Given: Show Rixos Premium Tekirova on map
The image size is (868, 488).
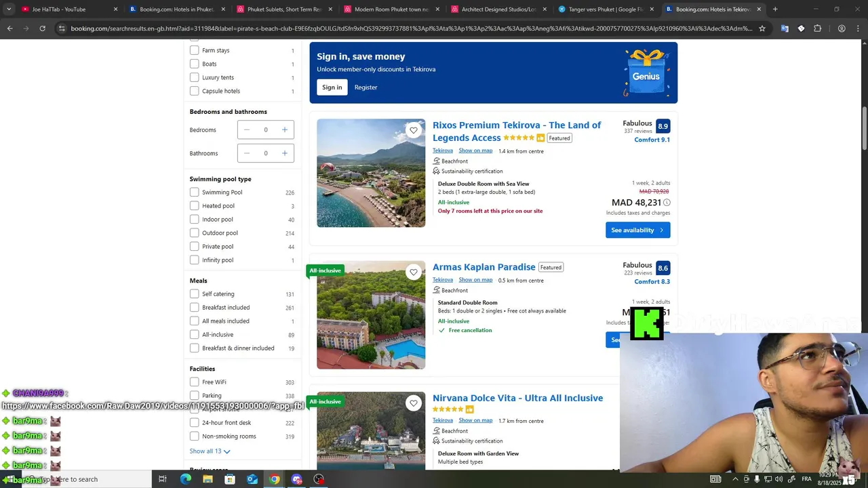Looking at the screenshot, I should tap(475, 150).
